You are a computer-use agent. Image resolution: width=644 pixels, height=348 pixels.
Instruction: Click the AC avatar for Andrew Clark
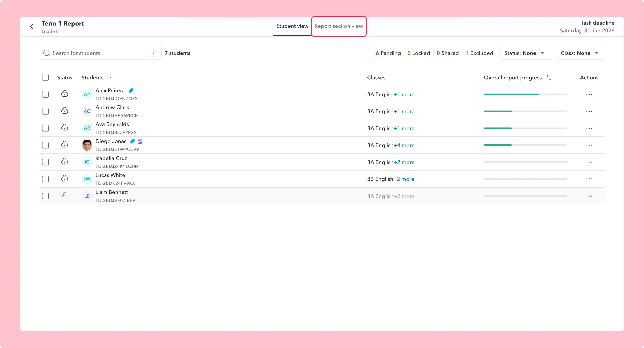[87, 111]
